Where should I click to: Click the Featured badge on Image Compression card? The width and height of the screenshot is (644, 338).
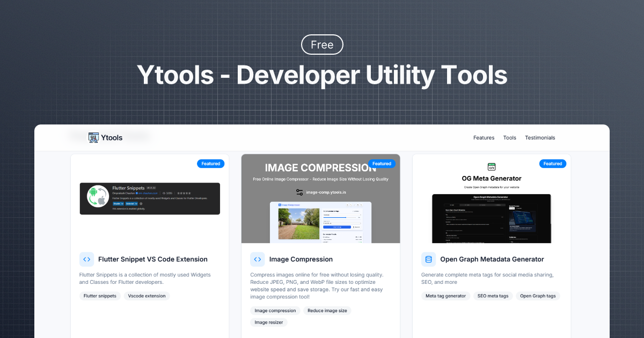pos(382,164)
